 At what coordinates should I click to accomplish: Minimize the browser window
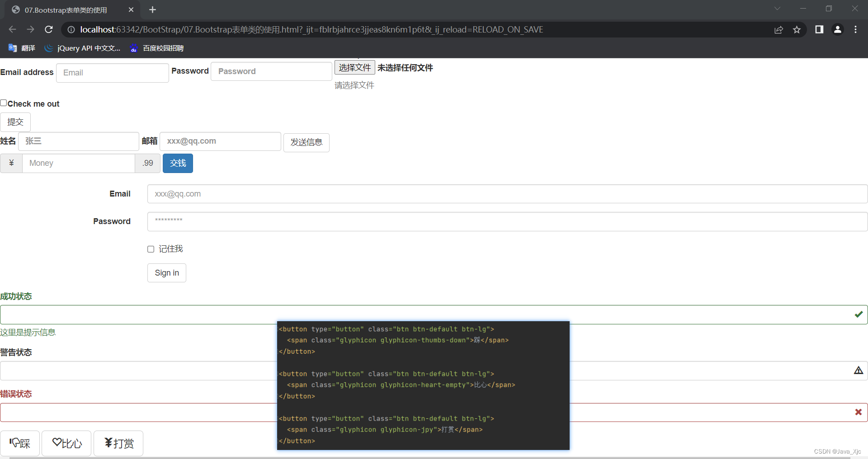[803, 9]
